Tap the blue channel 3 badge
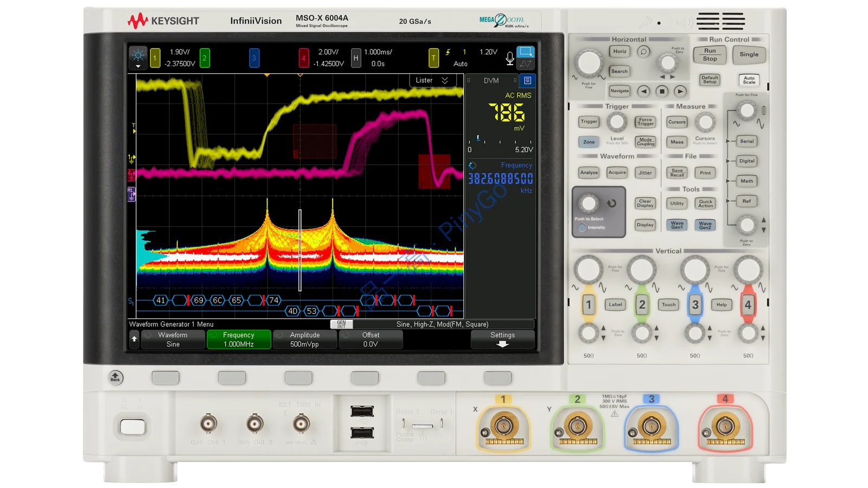 [254, 58]
